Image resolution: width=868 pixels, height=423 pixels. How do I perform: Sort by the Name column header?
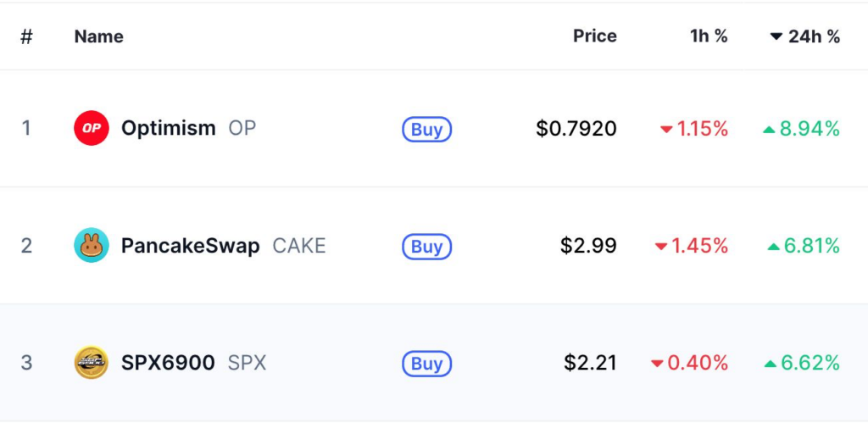(x=99, y=36)
